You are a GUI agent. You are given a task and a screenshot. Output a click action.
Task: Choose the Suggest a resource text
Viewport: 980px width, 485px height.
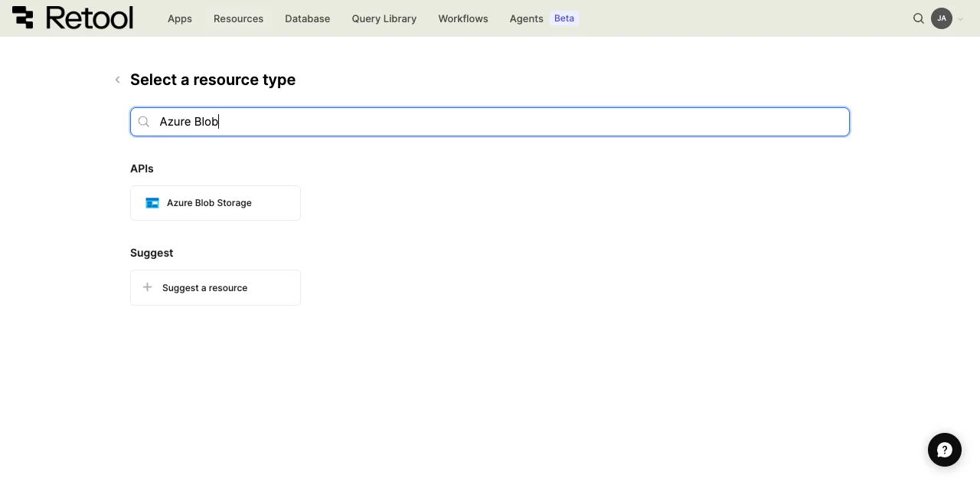[204, 288]
